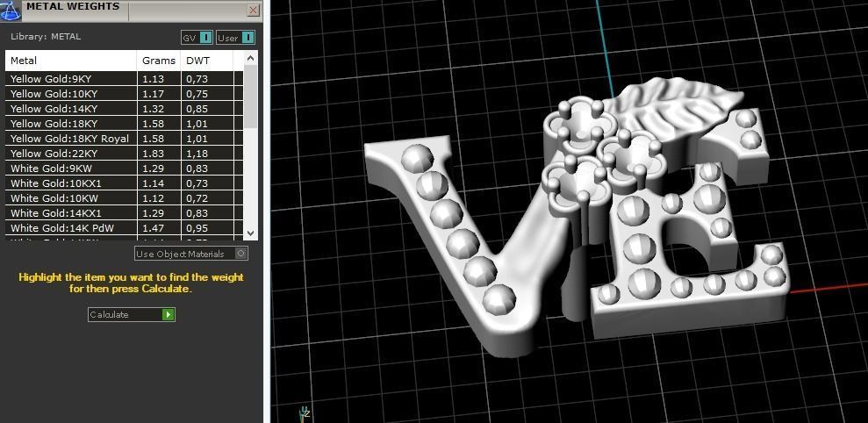Screen dimensions: 868x423
Task: Select the Yellow Gold:18KY row
Action: [x=125, y=124]
